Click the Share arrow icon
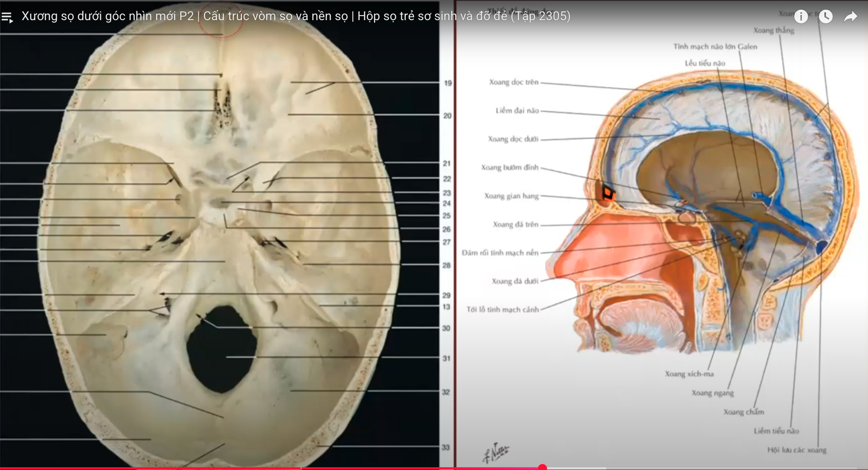Image resolution: width=868 pixels, height=470 pixels. [x=851, y=17]
